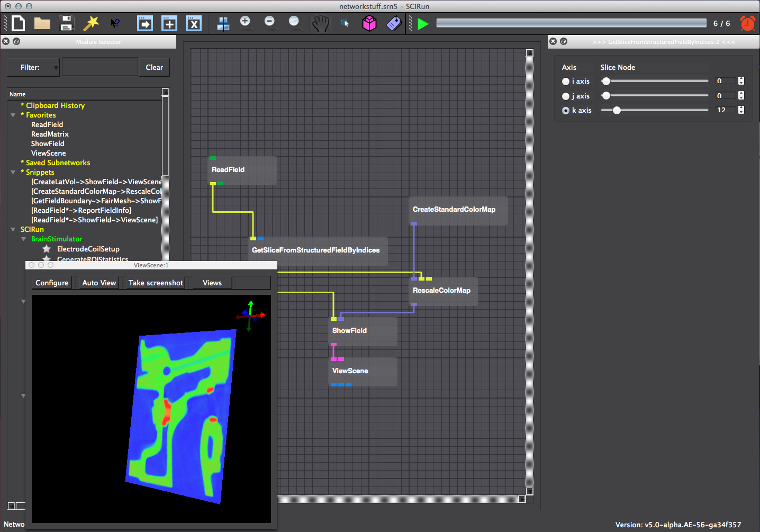Viewport: 760px width, 532px height.
Task: Save network via floppy disk icon
Action: pos(66,23)
